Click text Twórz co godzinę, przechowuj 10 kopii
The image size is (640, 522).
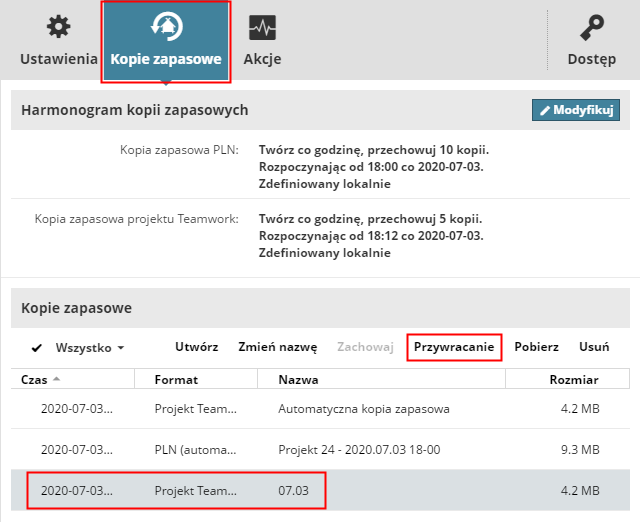pos(374,150)
